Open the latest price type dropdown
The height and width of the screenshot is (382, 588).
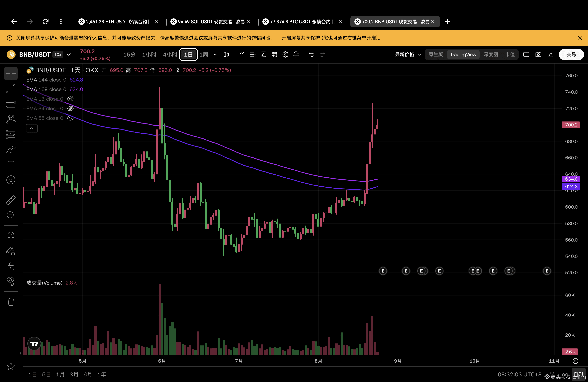(x=408, y=55)
